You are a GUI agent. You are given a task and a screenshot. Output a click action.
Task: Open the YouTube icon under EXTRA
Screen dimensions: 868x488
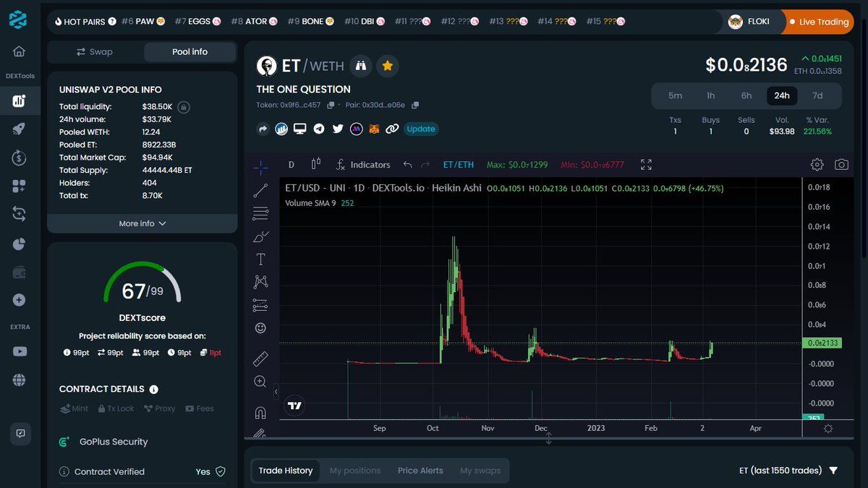point(19,351)
